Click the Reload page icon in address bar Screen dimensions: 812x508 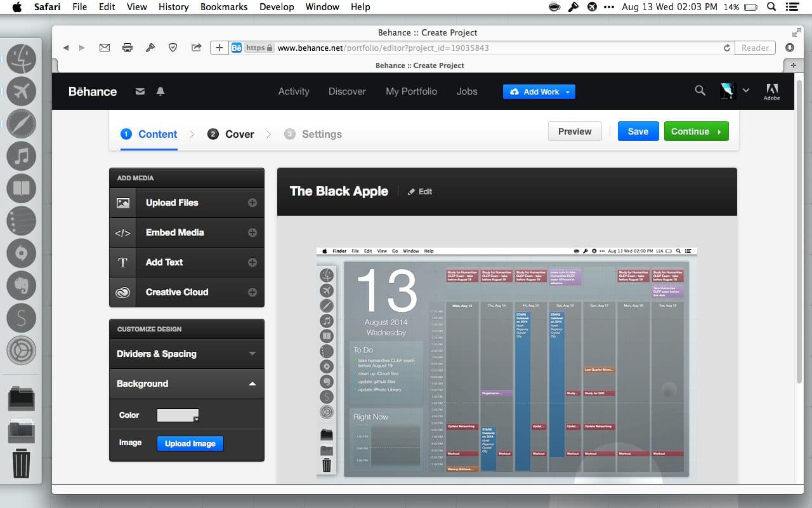pyautogui.click(x=726, y=48)
